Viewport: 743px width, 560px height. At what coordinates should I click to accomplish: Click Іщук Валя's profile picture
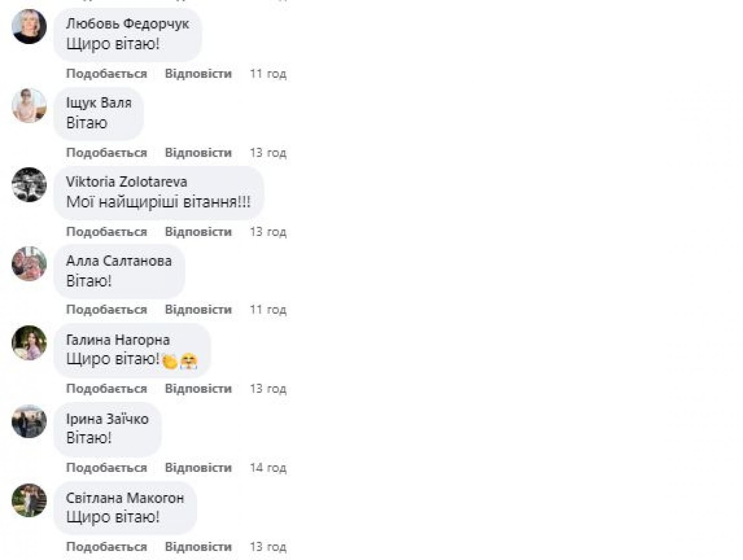29,106
